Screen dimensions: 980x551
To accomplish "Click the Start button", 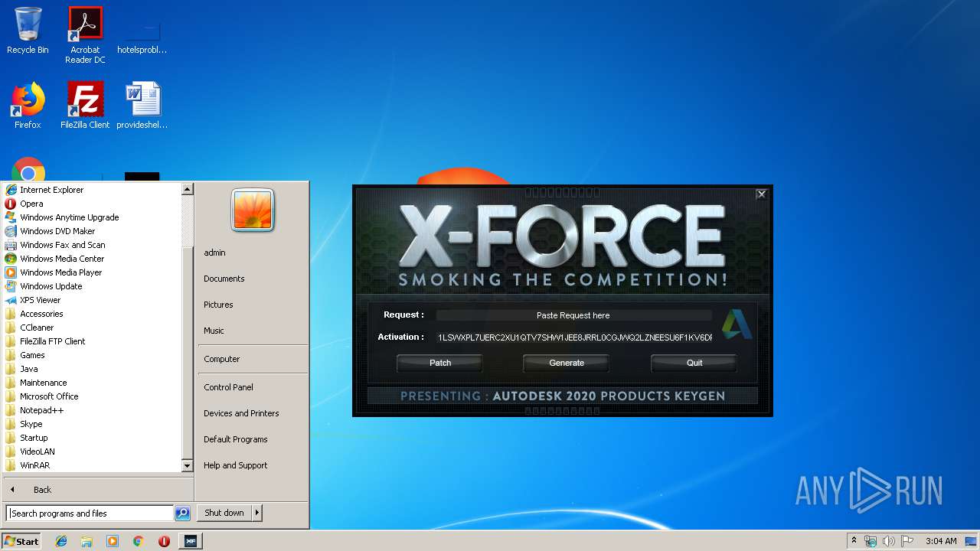I will point(21,541).
